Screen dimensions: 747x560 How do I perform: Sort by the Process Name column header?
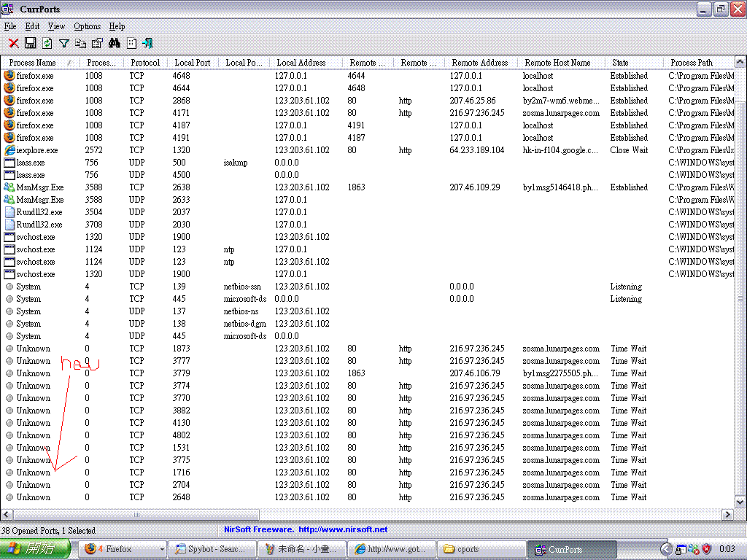click(39, 63)
